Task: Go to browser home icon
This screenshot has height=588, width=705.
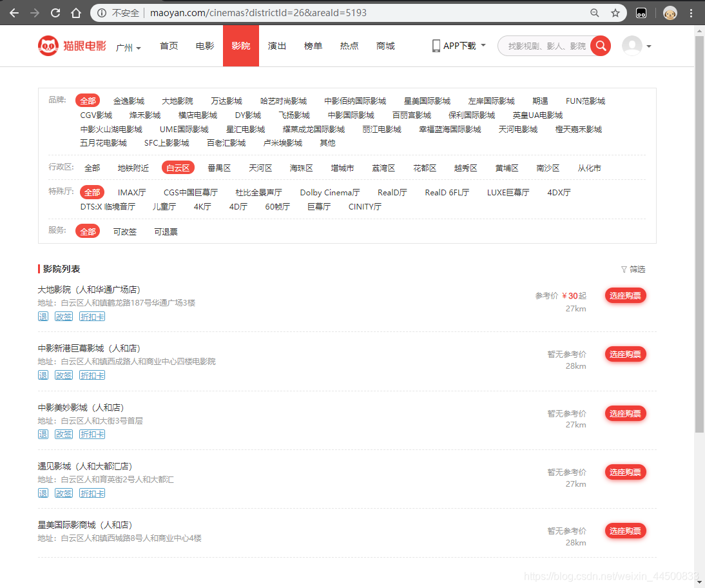Action: (76, 13)
